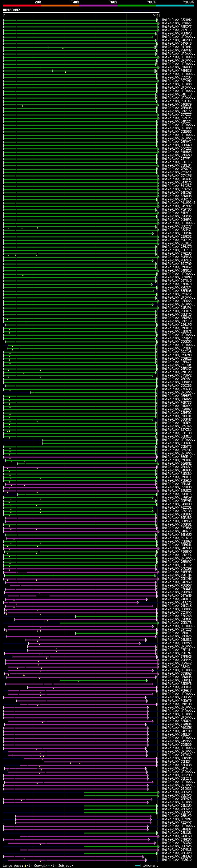Viewport: 197px width, 868px height.
Task: Select hit label UniRef100_C4QBC9
Action: click(177, 104)
